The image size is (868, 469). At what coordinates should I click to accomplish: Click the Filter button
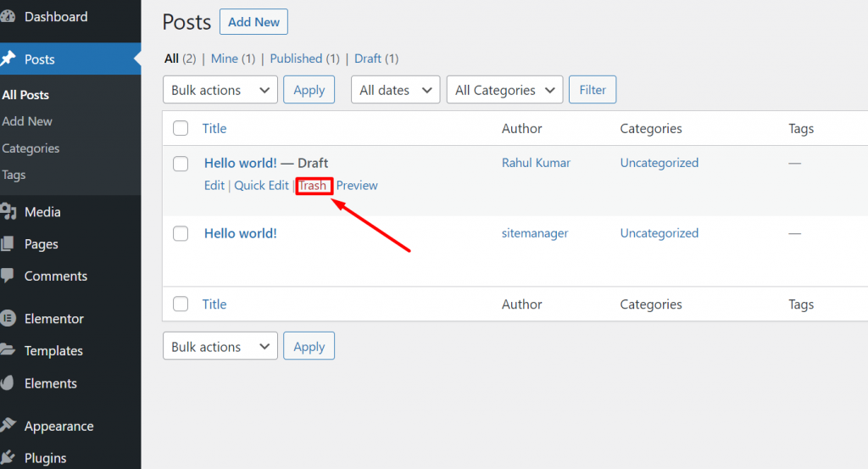click(593, 90)
